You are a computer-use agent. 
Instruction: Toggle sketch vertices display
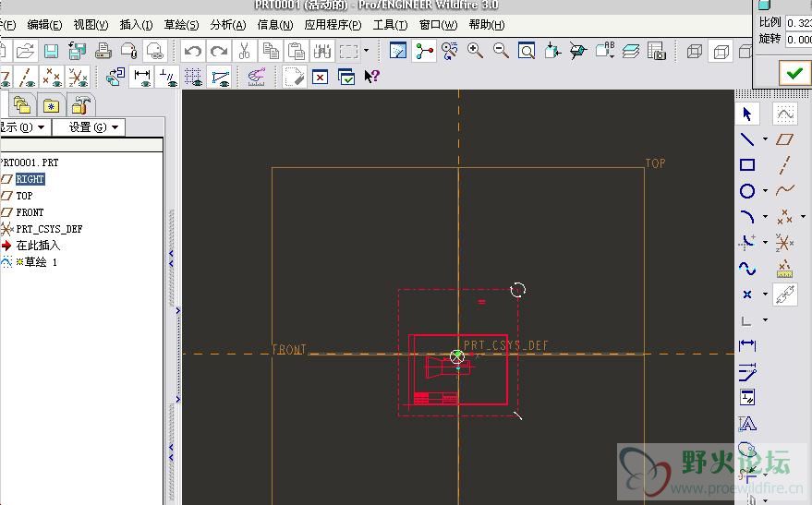[x=220, y=78]
